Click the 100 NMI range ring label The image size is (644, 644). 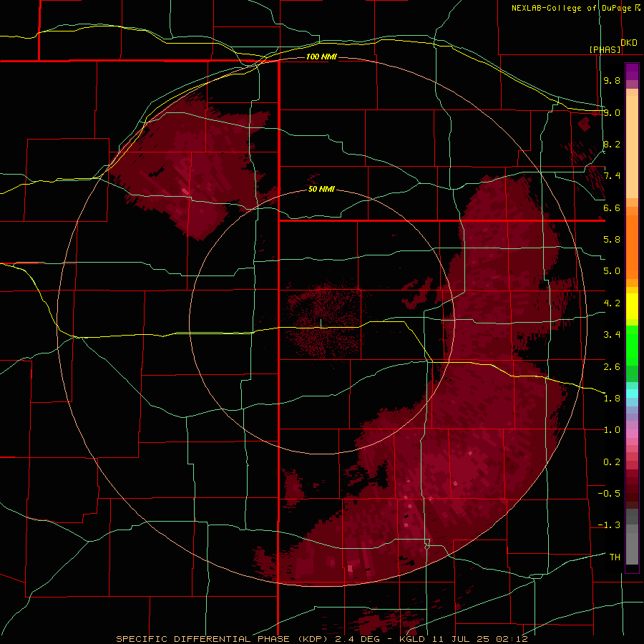pos(321,57)
